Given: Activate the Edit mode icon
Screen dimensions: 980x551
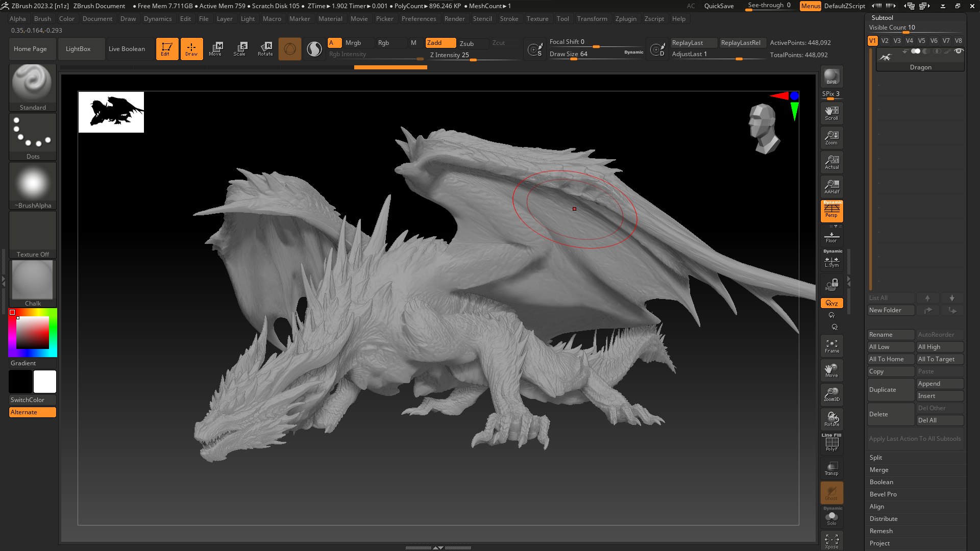Looking at the screenshot, I should click(167, 49).
